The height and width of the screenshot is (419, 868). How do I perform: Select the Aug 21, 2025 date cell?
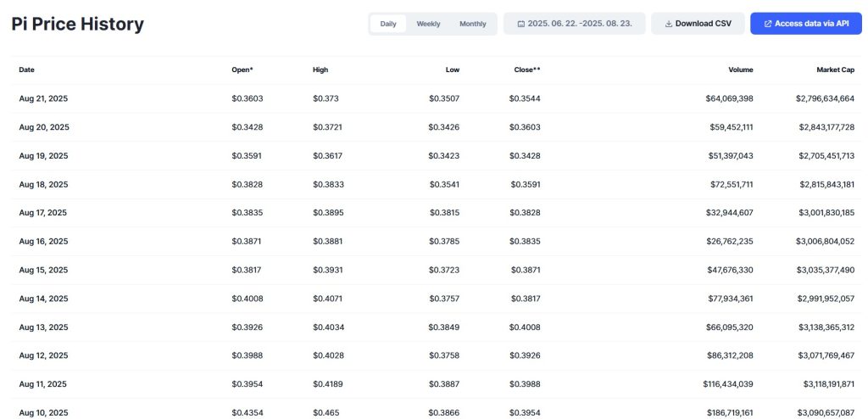pyautogui.click(x=43, y=98)
